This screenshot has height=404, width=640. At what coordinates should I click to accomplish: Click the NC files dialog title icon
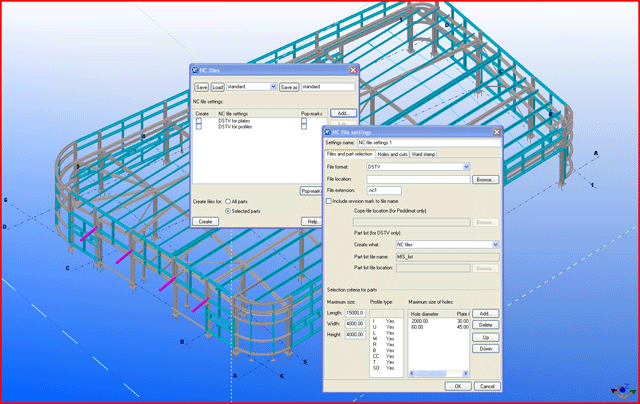[x=195, y=70]
